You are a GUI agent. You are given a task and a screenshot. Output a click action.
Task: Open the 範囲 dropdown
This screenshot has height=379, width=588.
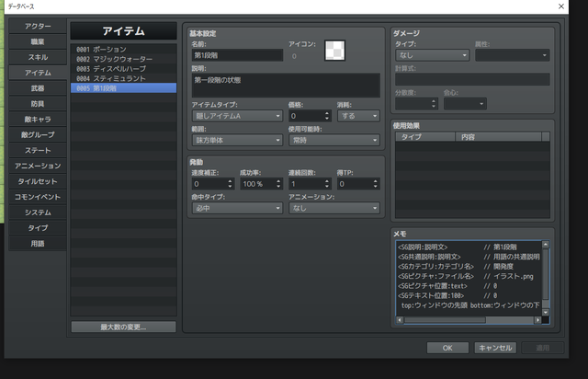(237, 140)
